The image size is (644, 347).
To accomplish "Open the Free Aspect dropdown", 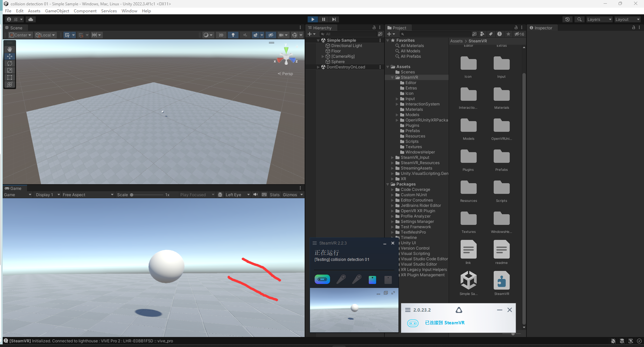I will pyautogui.click(x=88, y=195).
